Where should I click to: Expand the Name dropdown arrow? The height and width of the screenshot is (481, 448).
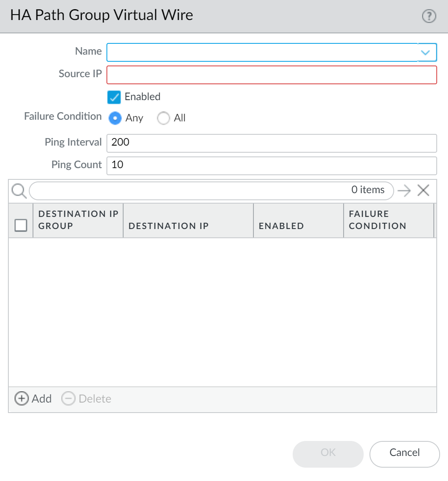click(425, 53)
